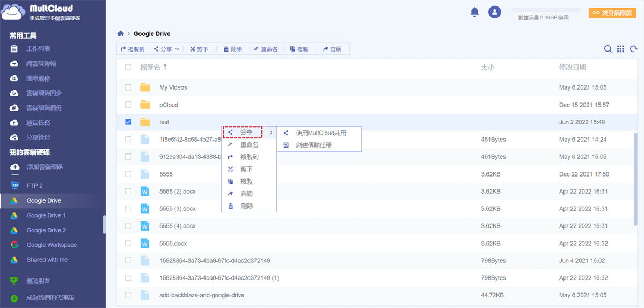Check the pCloud row checkbox
Screen dimensions: 644x308
click(x=128, y=105)
